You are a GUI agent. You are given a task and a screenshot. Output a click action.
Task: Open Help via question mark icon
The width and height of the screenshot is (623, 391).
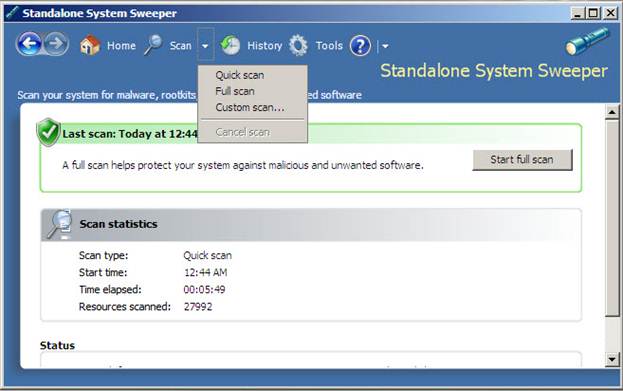(360, 46)
